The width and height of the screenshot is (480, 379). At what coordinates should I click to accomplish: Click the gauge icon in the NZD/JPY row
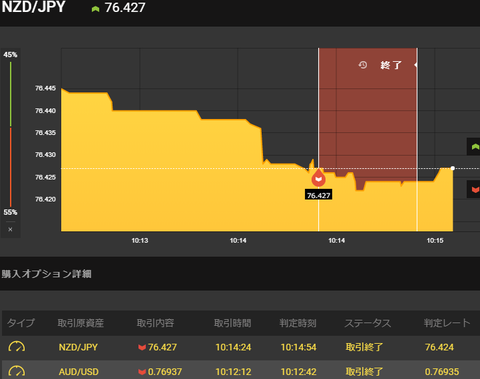(x=16, y=347)
